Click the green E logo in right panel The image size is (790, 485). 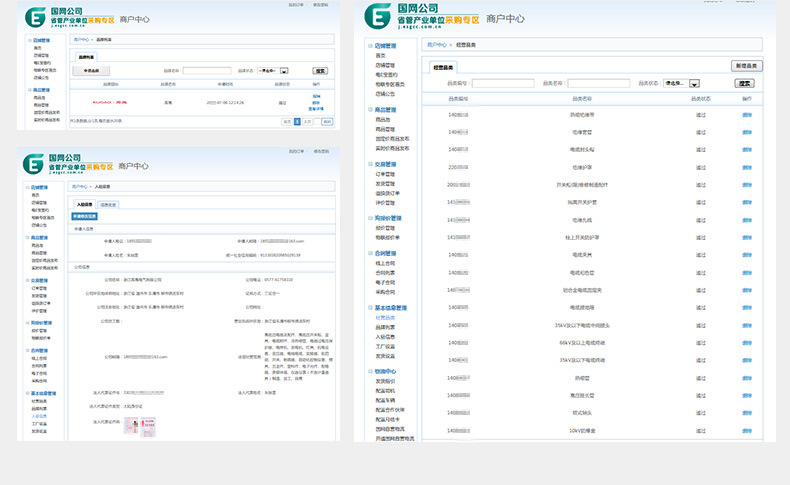click(377, 16)
